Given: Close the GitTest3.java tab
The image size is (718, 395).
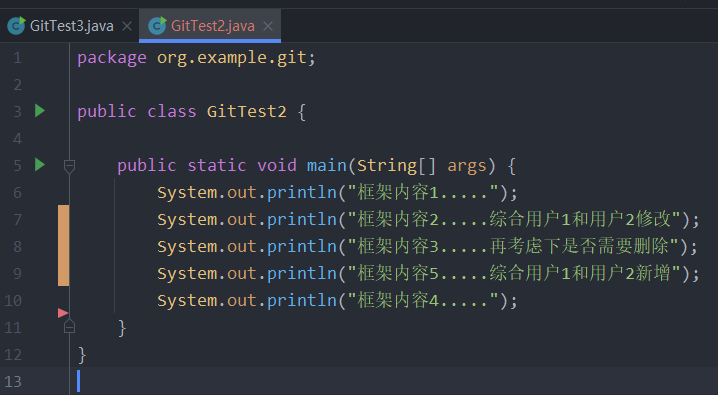Looking at the screenshot, I should 127,26.
